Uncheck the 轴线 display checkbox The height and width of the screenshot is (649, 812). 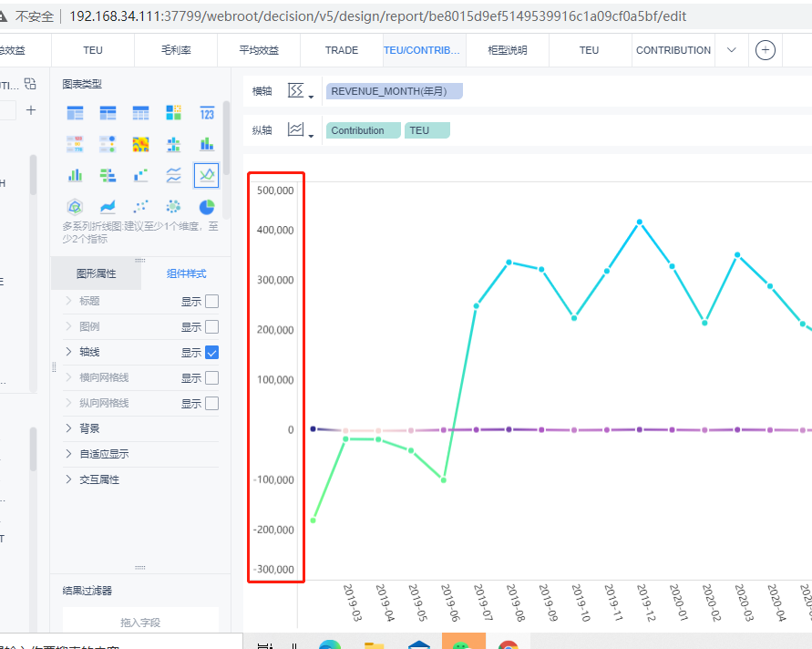[211, 352]
